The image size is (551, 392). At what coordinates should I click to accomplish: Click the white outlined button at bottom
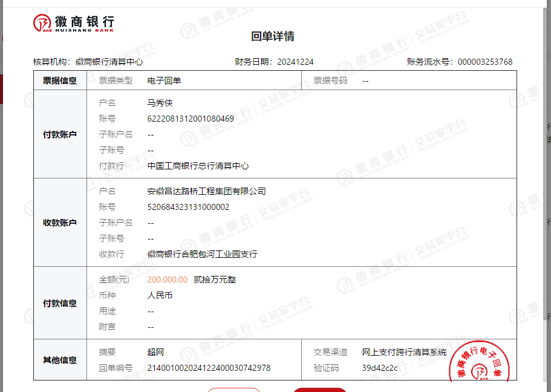coord(234,390)
